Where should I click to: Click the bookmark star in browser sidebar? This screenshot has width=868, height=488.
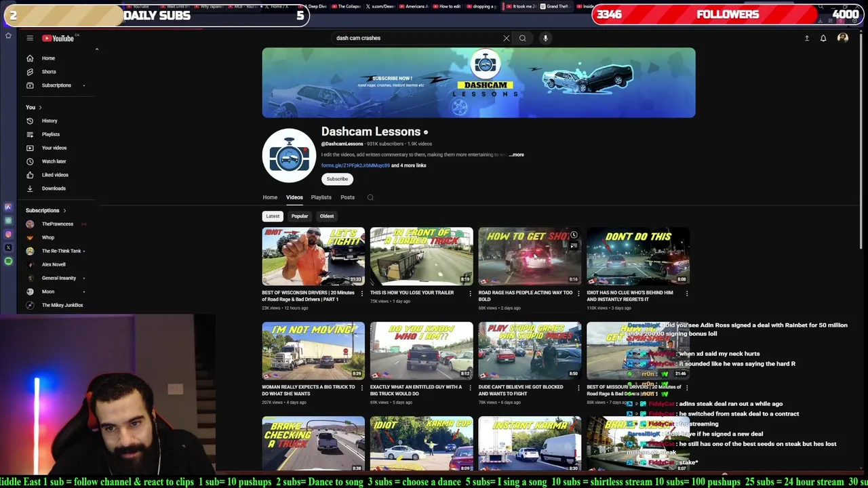[x=8, y=36]
